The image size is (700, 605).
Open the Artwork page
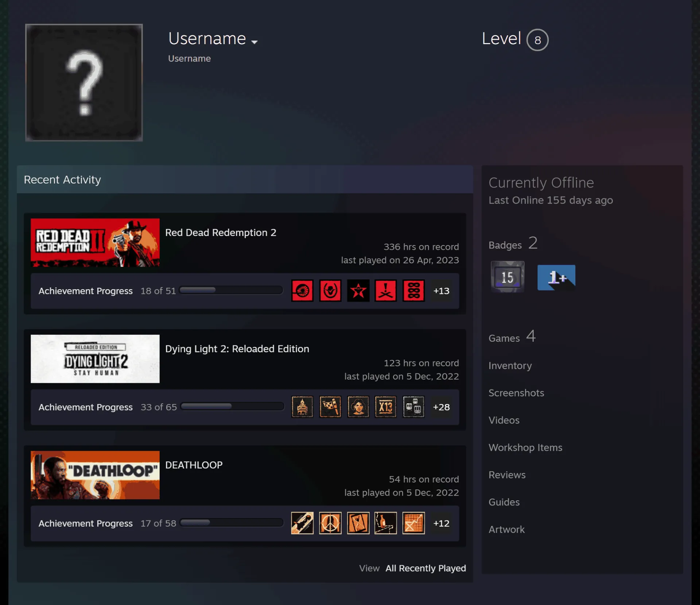click(506, 530)
